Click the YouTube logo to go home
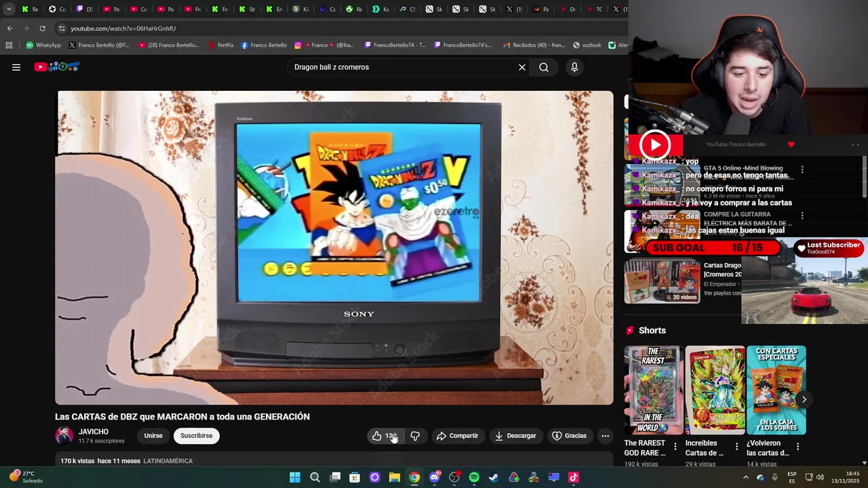 58,67
